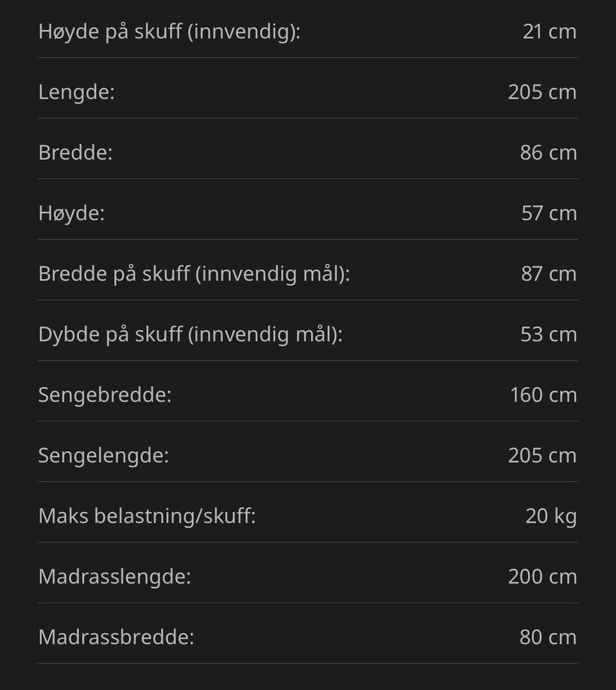This screenshot has height=690, width=616.
Task: Select "Bredde på skuff (innvendig mål)" label
Action: point(194,274)
